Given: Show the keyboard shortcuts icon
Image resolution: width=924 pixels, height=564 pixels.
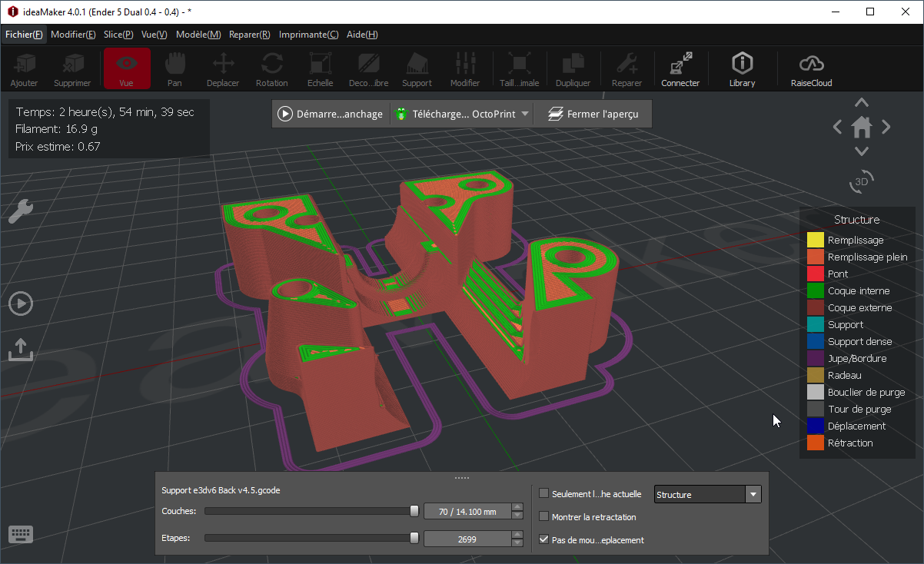Looking at the screenshot, I should tap(20, 535).
